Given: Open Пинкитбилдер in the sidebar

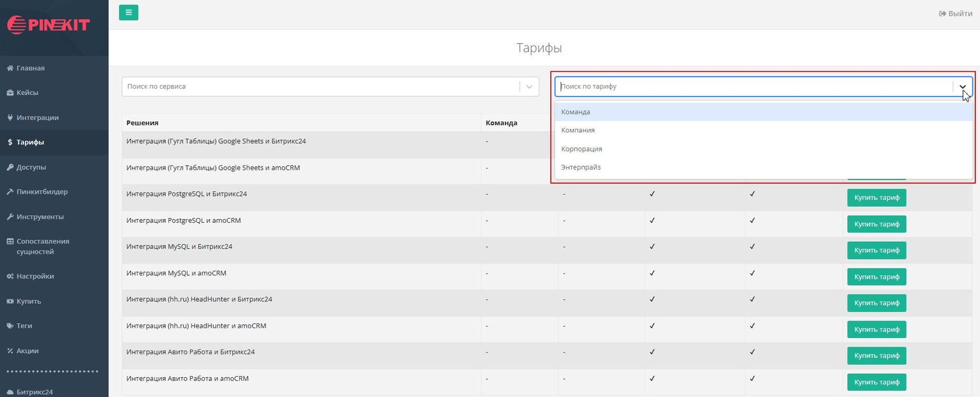Looking at the screenshot, I should pyautogui.click(x=54, y=192).
